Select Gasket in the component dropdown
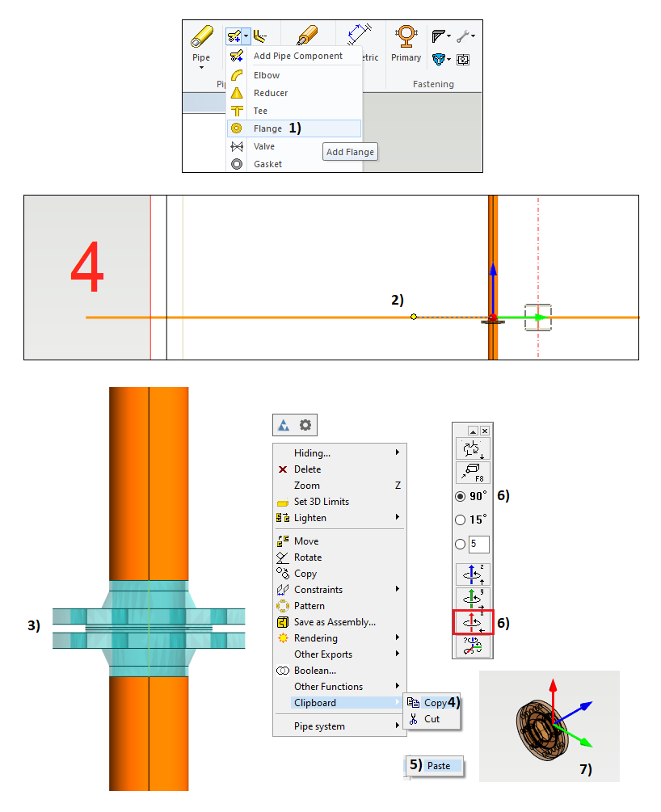The height and width of the screenshot is (812, 661). 294,164
